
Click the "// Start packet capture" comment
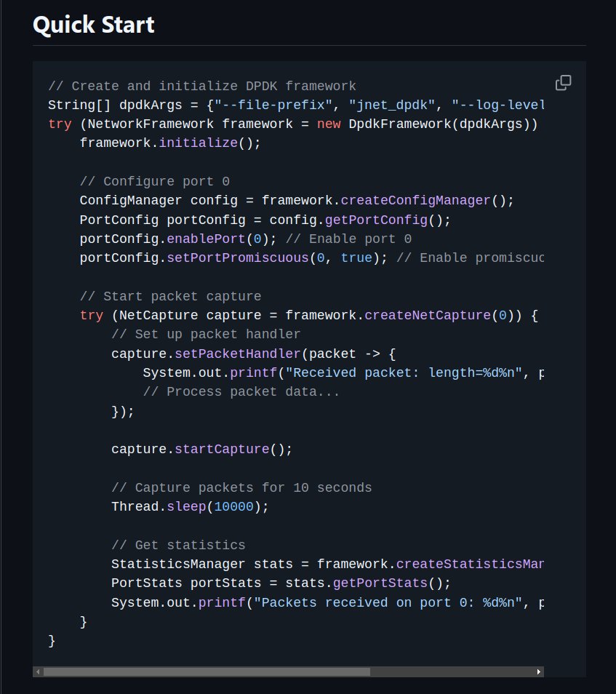pos(170,296)
